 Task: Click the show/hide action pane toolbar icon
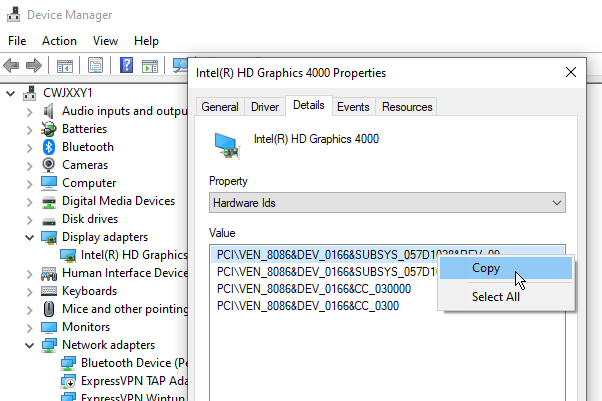coord(151,66)
